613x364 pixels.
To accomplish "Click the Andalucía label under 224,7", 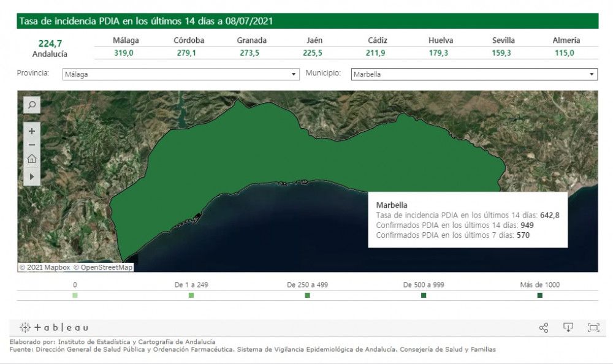I will click(x=50, y=54).
